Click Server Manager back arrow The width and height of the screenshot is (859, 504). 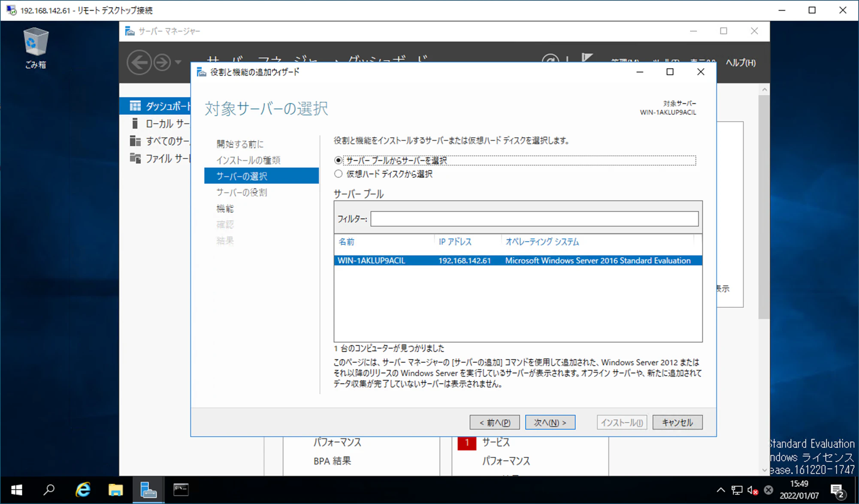(139, 63)
